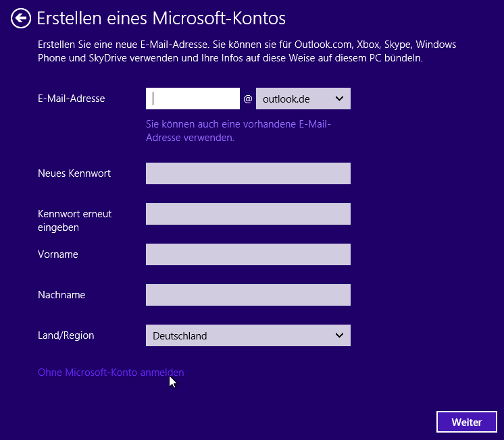Open the outlook.de domain dropdown
This screenshot has height=440, width=504.
(303, 99)
